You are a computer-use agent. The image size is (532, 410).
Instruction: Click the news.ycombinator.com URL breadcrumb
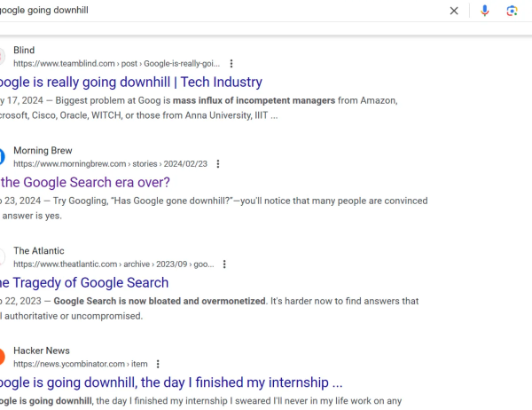point(81,364)
